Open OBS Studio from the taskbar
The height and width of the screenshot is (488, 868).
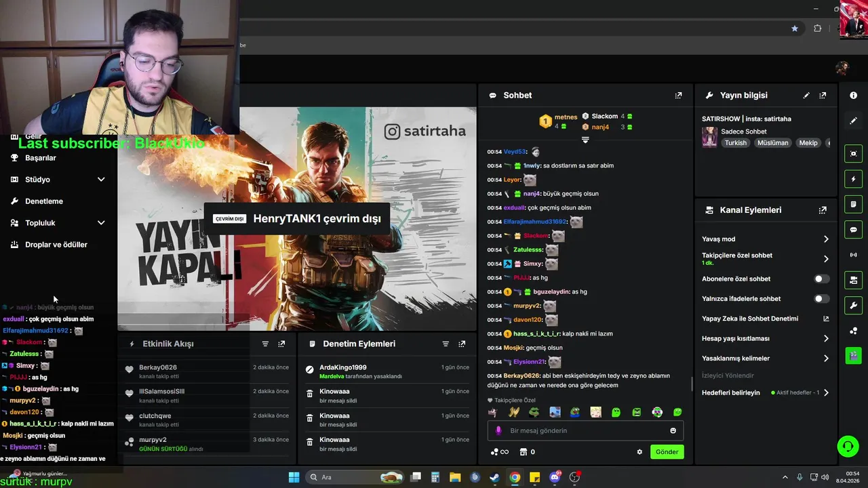point(575,477)
